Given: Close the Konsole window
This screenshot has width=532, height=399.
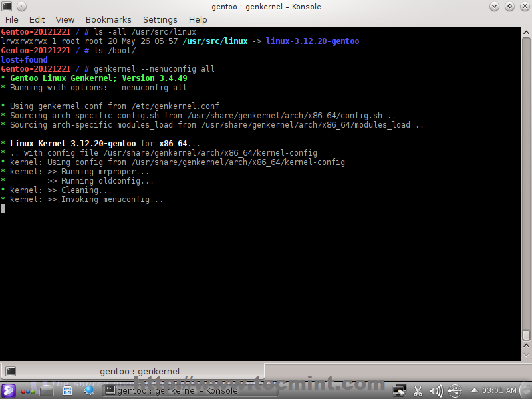Looking at the screenshot, I should click(525, 6).
